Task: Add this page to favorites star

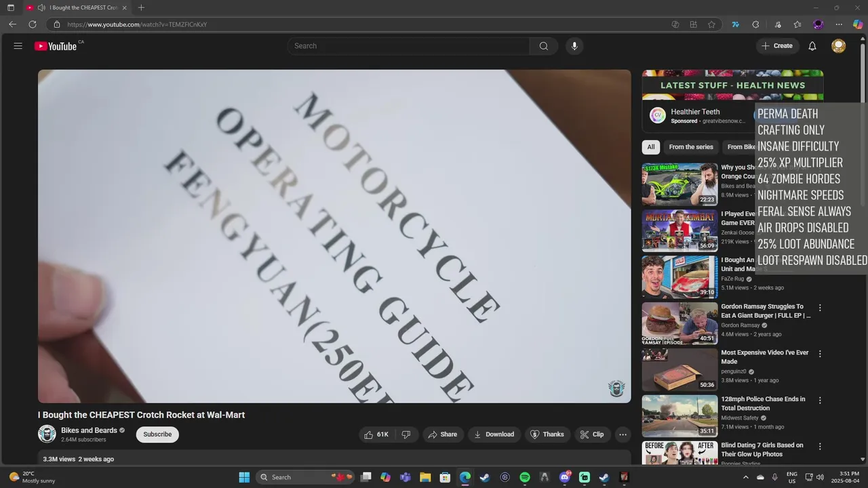Action: 711,24
